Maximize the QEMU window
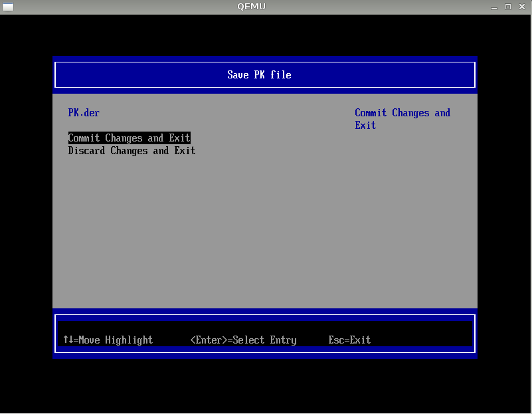This screenshot has width=532, height=414. coord(508,7)
